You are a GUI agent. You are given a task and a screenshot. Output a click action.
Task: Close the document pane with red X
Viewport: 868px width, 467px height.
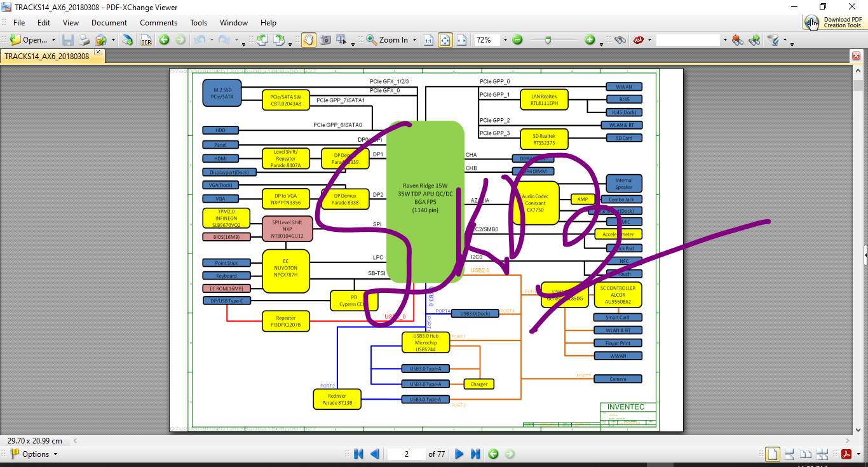855,56
